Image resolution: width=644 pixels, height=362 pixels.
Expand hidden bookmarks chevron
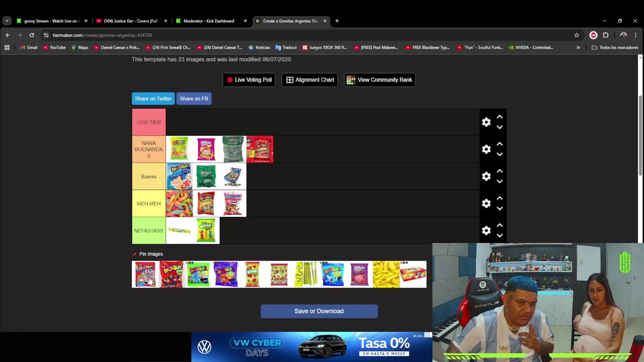(x=578, y=48)
